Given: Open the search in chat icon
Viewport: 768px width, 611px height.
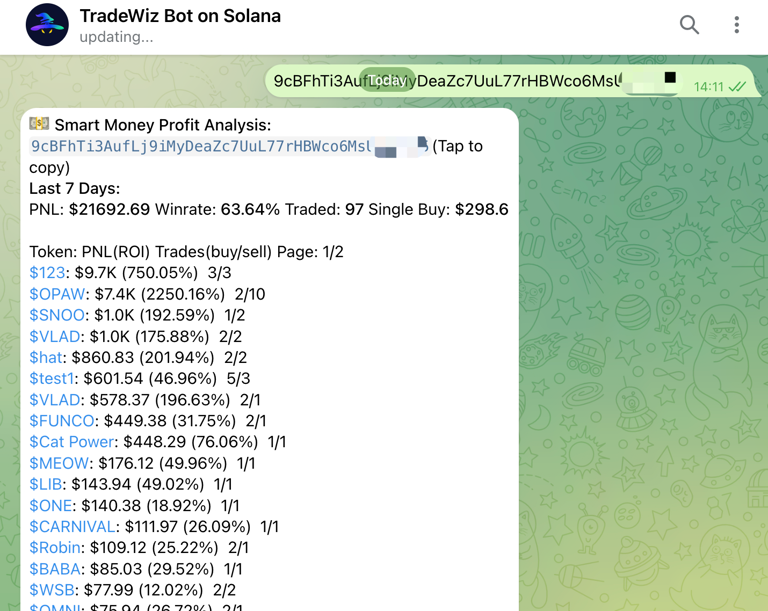Looking at the screenshot, I should (689, 25).
